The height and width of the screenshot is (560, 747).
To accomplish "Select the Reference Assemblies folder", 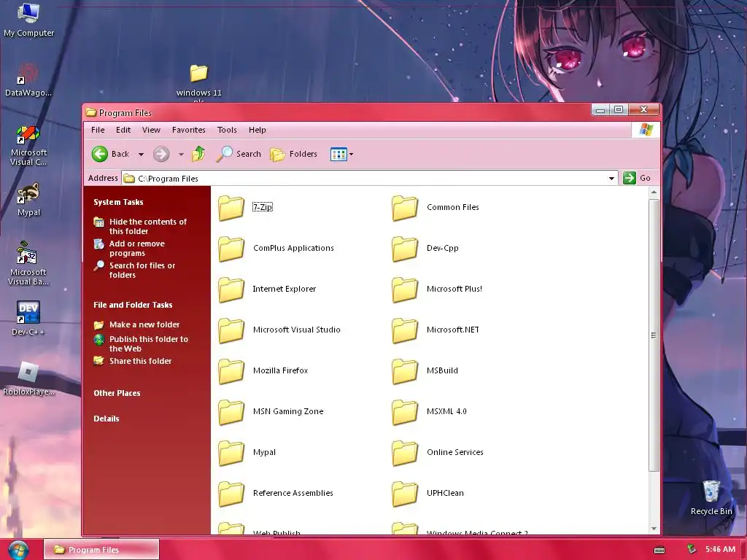I will coord(276,494).
